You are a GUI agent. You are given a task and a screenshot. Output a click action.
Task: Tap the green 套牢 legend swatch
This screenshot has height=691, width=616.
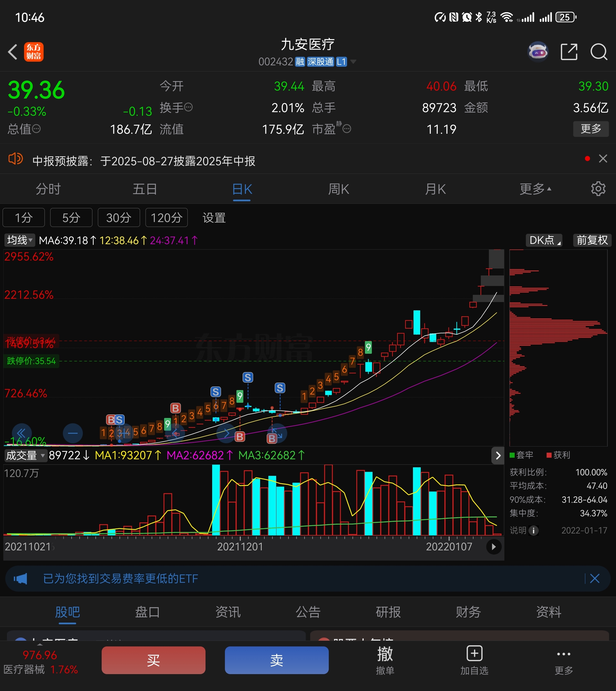(512, 455)
